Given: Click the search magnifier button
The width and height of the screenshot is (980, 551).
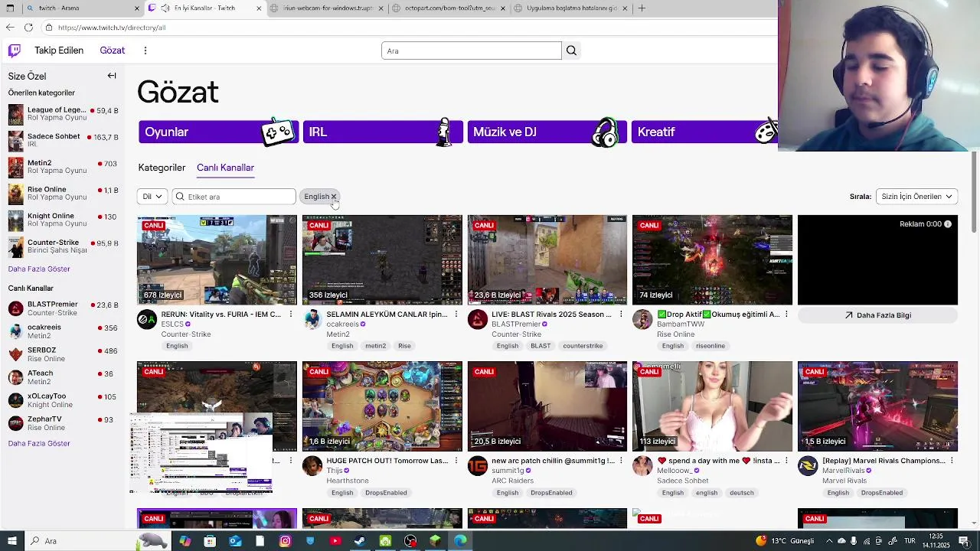Looking at the screenshot, I should 571,51.
